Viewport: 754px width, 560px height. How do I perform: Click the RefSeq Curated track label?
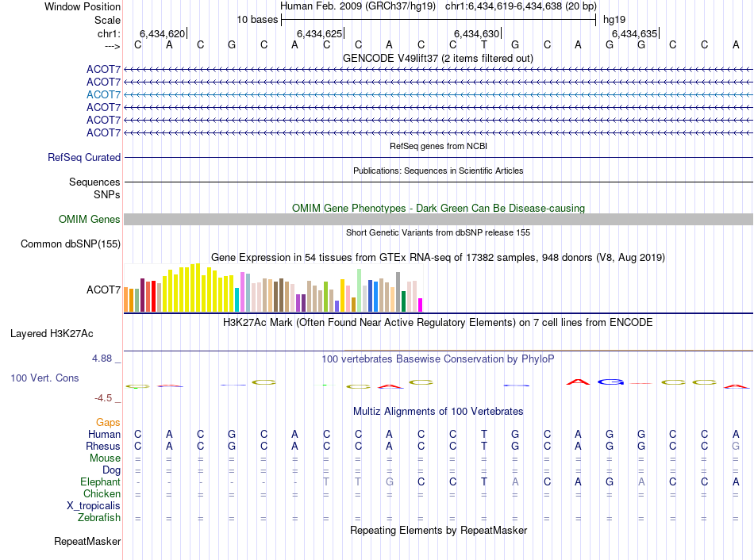point(83,158)
